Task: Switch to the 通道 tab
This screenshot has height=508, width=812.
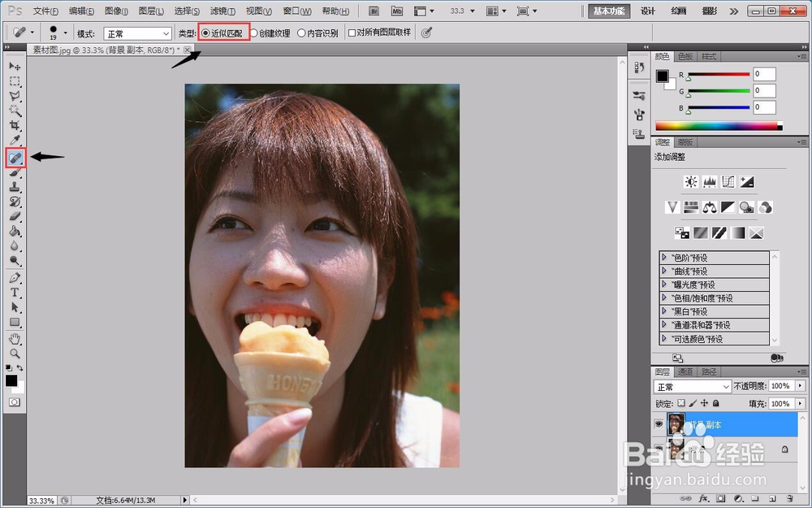Action: (685, 371)
